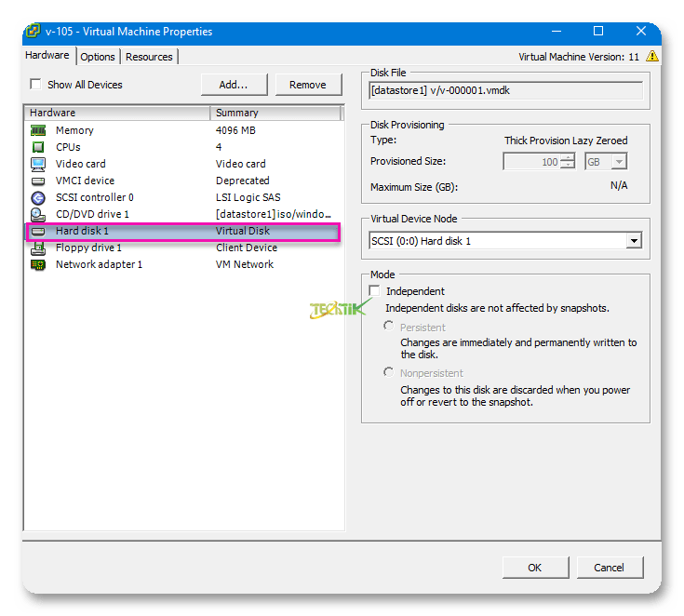The width and height of the screenshot is (684, 616).
Task: Open the Virtual Device Node dropdown
Action: [634, 241]
